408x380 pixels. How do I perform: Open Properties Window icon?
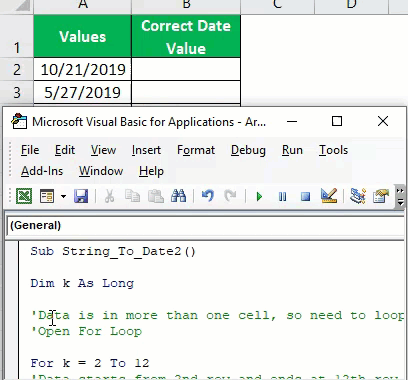[381, 196]
